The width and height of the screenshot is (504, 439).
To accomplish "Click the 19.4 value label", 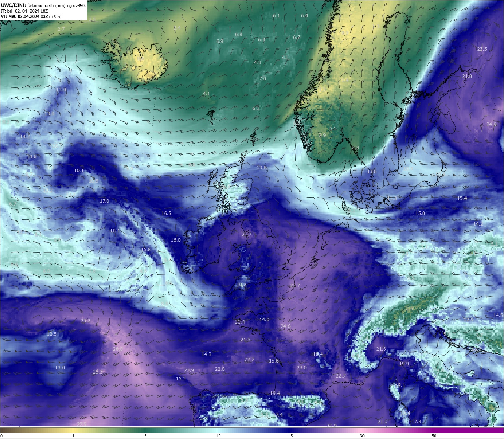I will pos(275,393).
